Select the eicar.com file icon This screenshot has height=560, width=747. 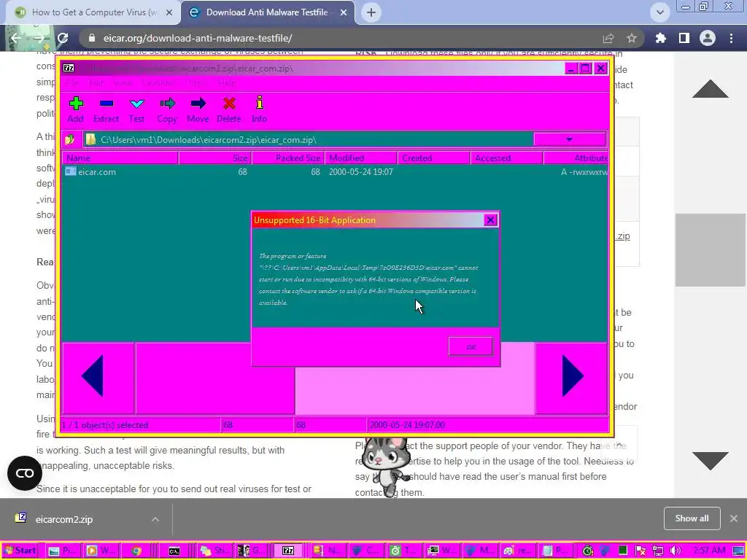point(71,171)
